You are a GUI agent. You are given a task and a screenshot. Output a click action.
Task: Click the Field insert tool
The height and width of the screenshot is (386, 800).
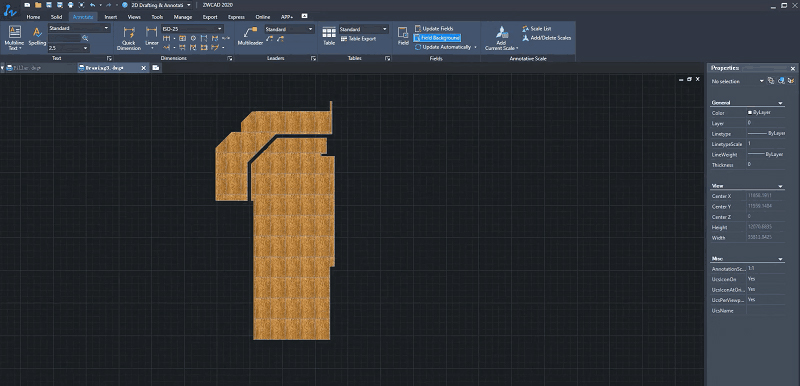403,37
